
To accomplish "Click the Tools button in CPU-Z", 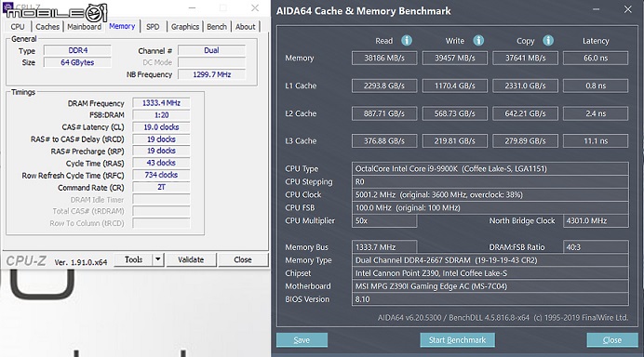I will [133, 259].
